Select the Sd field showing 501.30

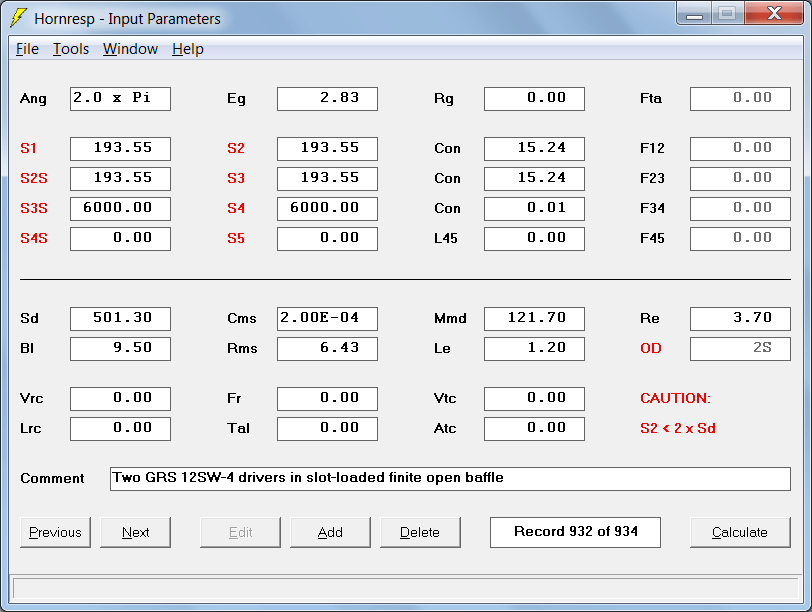point(120,319)
